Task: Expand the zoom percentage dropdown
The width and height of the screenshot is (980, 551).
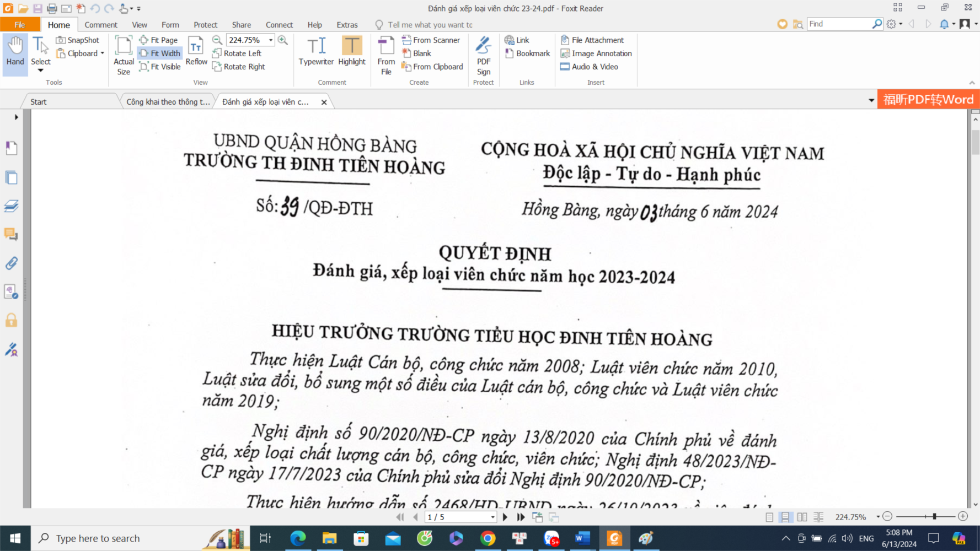Action: pos(271,40)
